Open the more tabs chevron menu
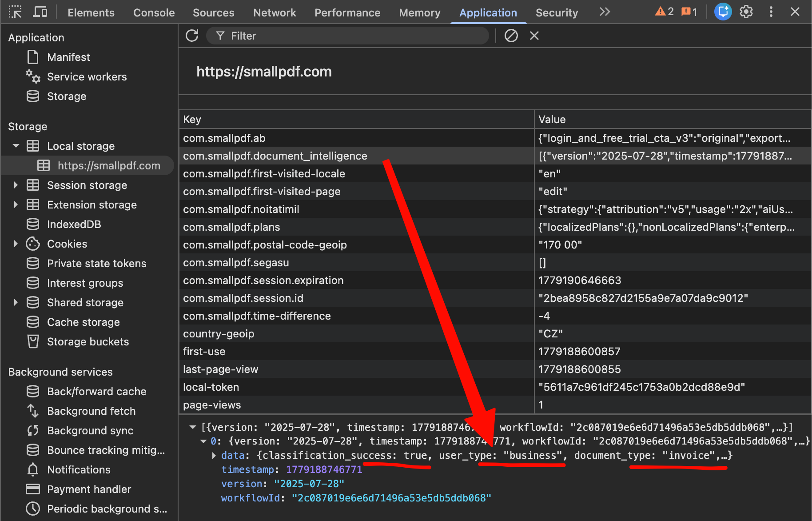The width and height of the screenshot is (812, 521). click(x=605, y=12)
